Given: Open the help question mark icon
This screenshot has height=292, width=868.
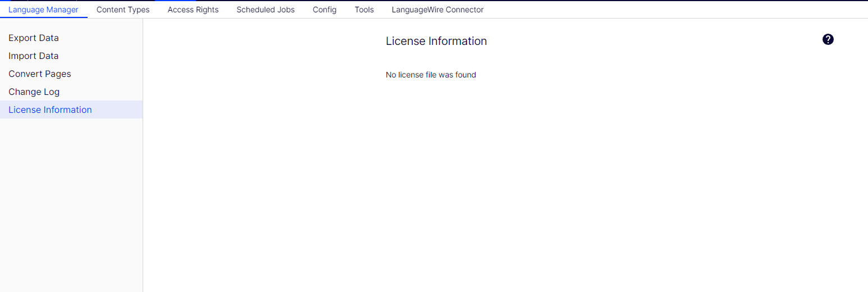Looking at the screenshot, I should coord(828,39).
